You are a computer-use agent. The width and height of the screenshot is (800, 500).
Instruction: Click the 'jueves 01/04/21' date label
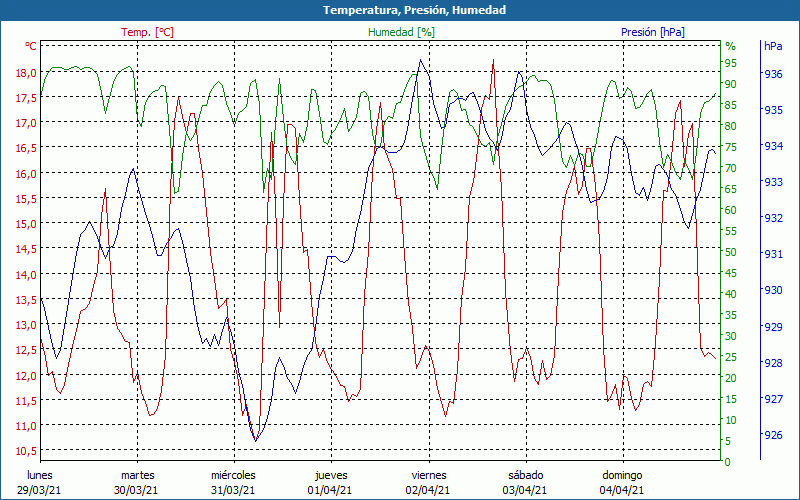[331, 483]
